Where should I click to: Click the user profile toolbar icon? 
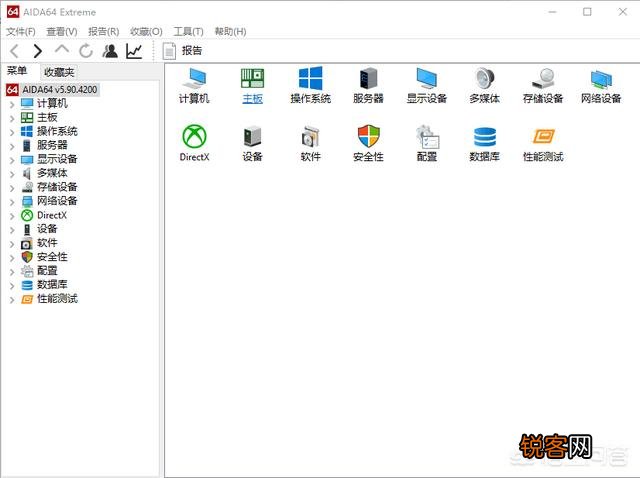click(110, 51)
